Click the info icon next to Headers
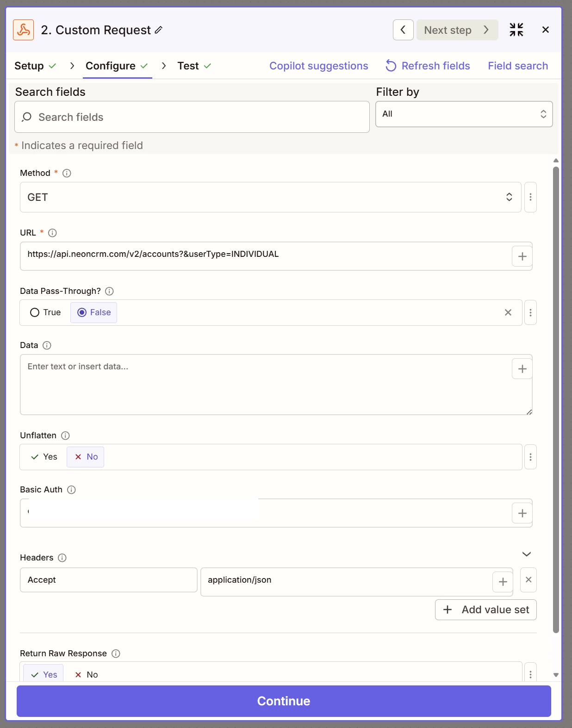The image size is (572, 728). [x=62, y=558]
